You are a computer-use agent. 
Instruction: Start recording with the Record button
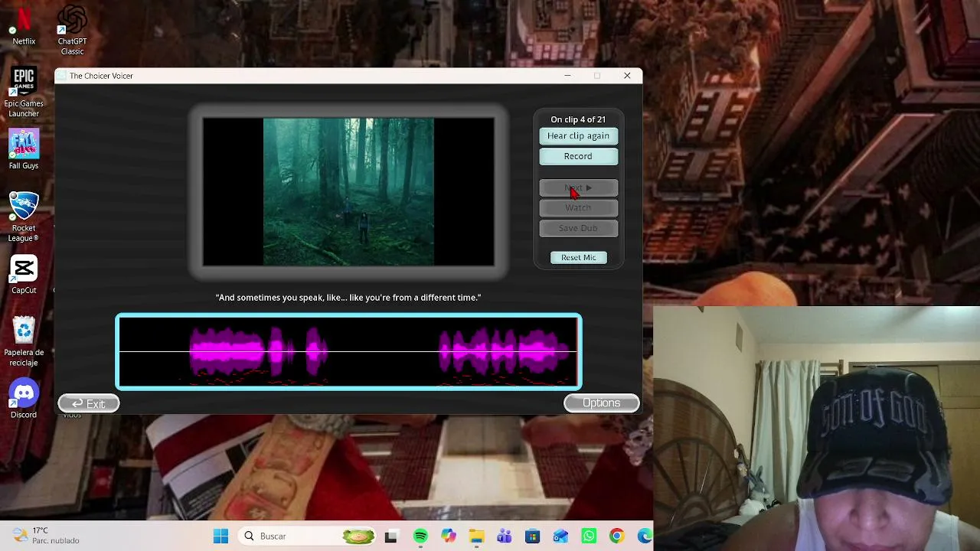[578, 156]
